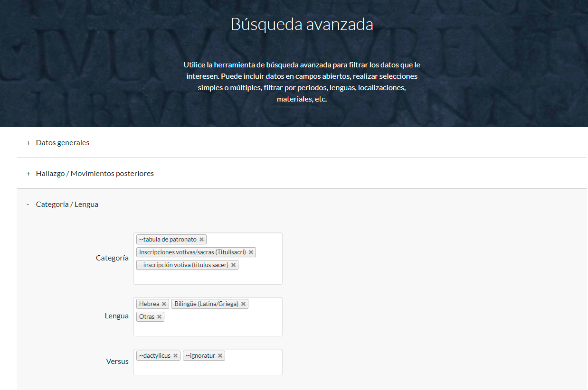
Task: Delete the 'Bilingüe (Latina/Griega)' tag
Action: point(243,304)
